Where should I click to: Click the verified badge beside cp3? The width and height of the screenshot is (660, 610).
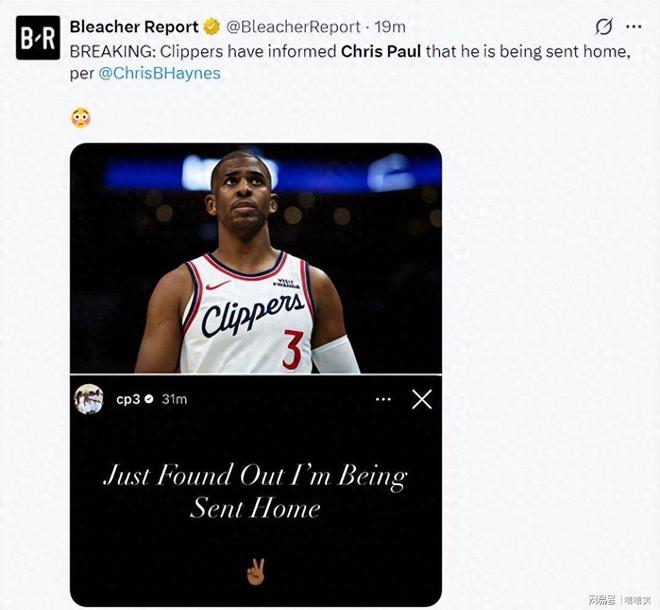(148, 399)
